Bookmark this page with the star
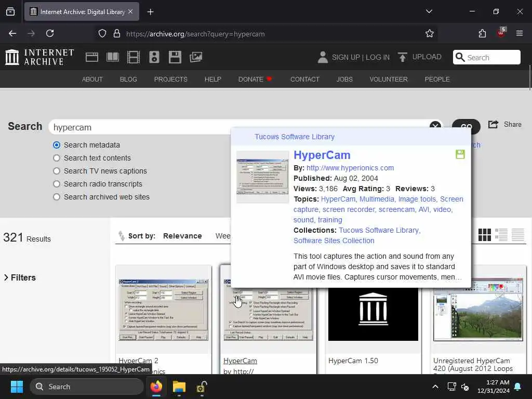532x399 pixels. 430,34
